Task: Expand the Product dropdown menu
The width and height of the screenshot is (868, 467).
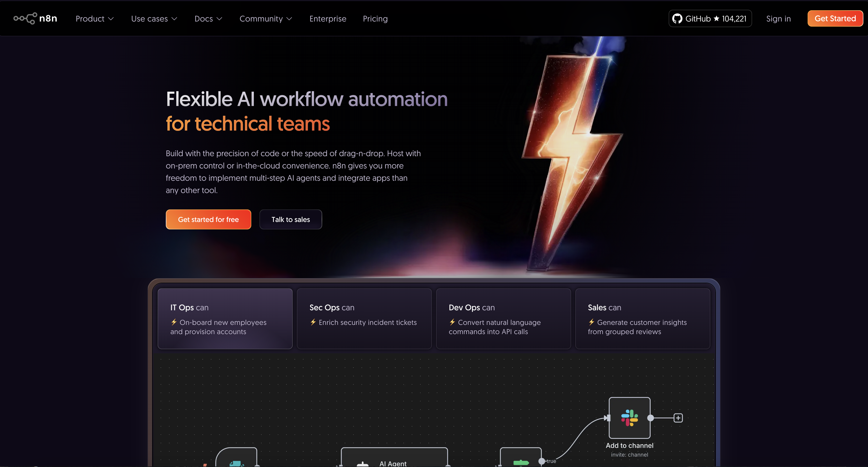Action: click(x=95, y=18)
